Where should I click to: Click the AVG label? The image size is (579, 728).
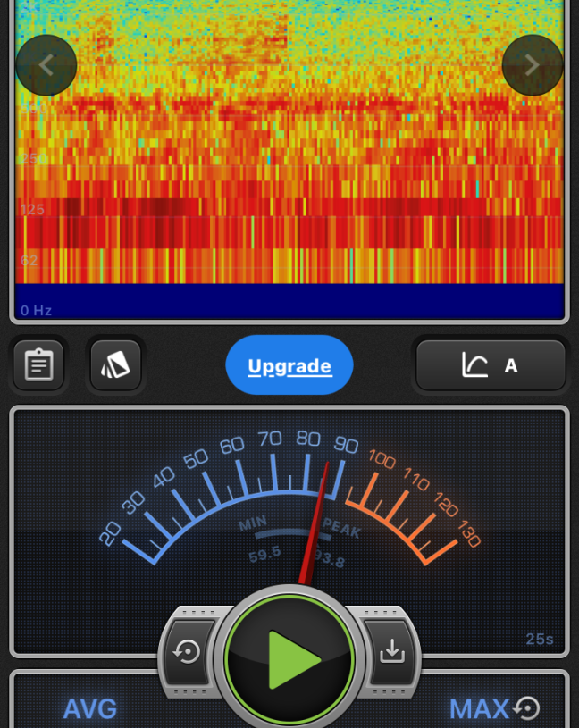click(89, 709)
